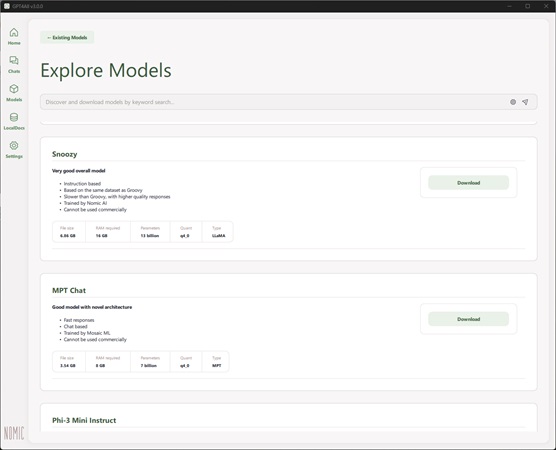Click the round status icon in search bar
The width and height of the screenshot is (556, 450).
click(513, 102)
